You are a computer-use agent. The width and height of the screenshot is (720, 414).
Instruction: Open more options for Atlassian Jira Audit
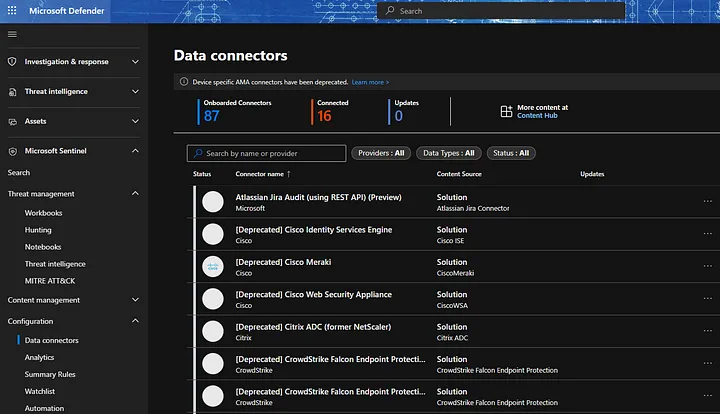[x=708, y=201]
